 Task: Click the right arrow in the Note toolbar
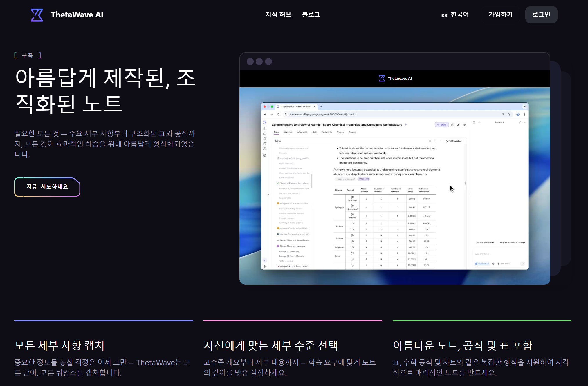[441, 141]
